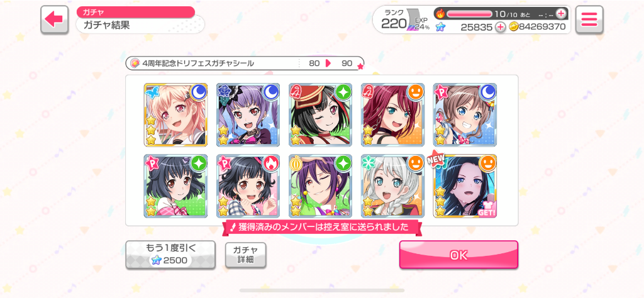Select the brown-haired grinning girl card
Viewport: 644px width, 298px height.
(x=465, y=115)
